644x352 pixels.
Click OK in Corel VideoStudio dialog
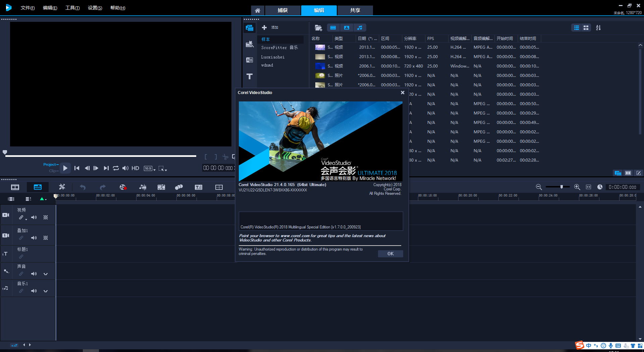pos(390,254)
